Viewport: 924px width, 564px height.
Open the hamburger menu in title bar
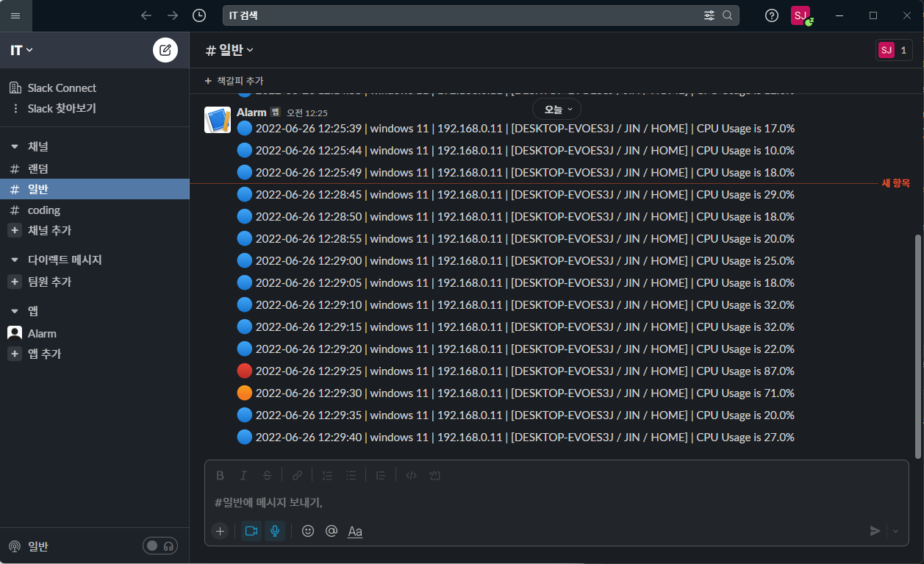(15, 15)
